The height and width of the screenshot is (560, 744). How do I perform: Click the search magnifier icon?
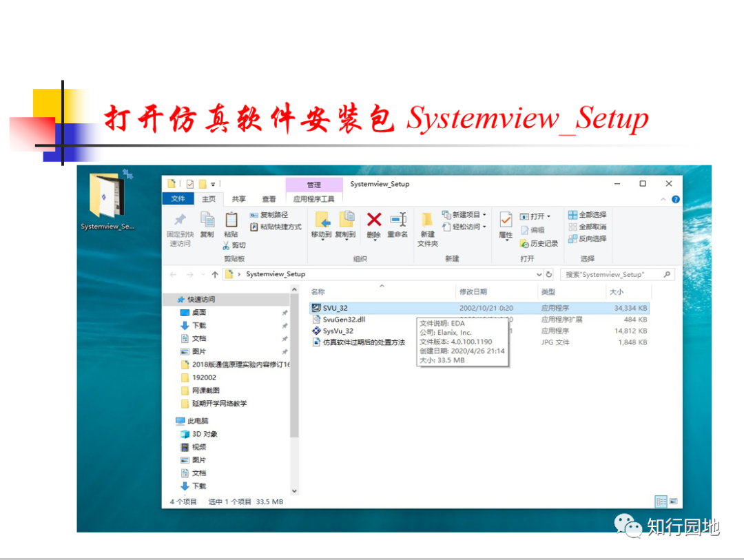tap(667, 274)
